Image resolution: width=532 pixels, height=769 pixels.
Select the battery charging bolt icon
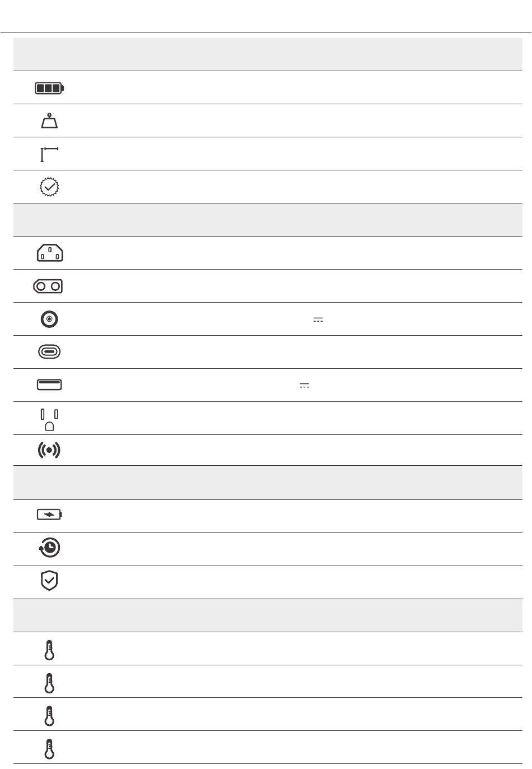50,515
